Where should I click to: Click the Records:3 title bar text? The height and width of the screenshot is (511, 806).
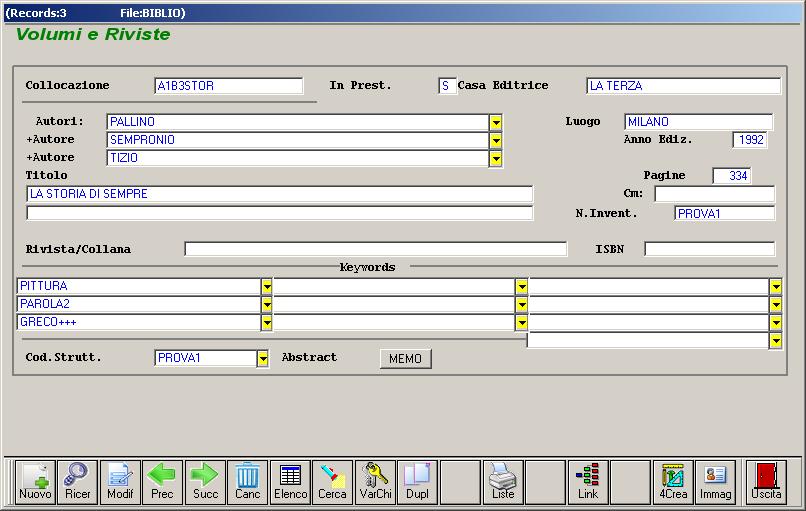tap(36, 13)
